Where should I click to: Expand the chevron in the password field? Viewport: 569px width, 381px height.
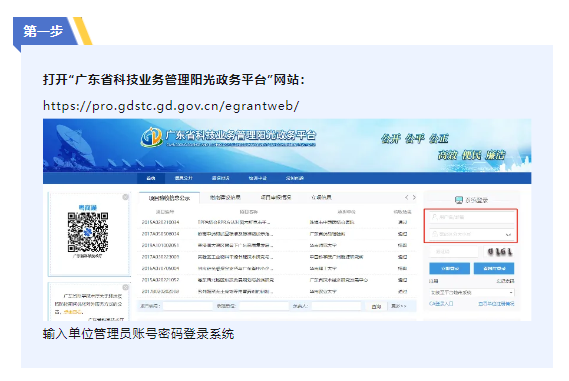coord(508,235)
